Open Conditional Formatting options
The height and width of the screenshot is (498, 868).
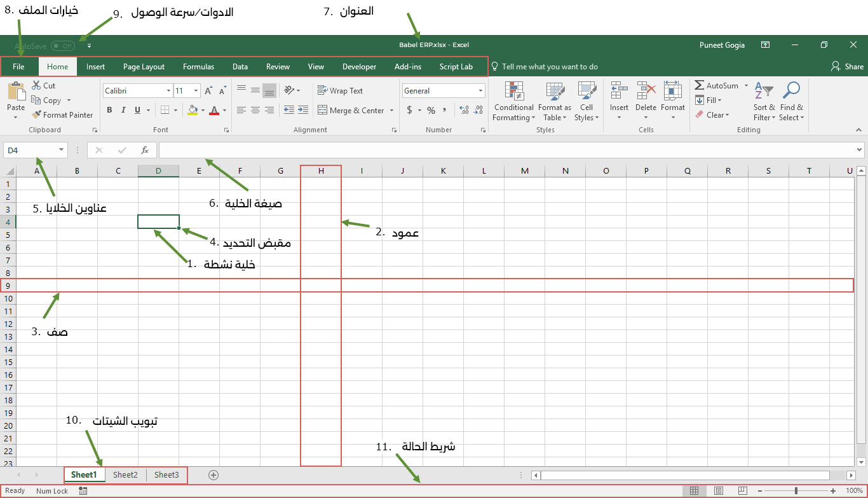(513, 102)
